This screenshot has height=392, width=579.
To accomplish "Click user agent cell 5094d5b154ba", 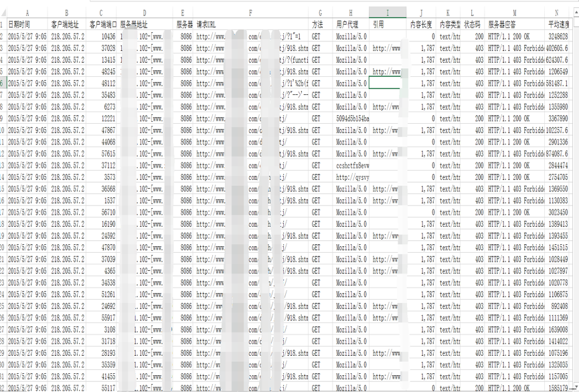I will click(351, 118).
